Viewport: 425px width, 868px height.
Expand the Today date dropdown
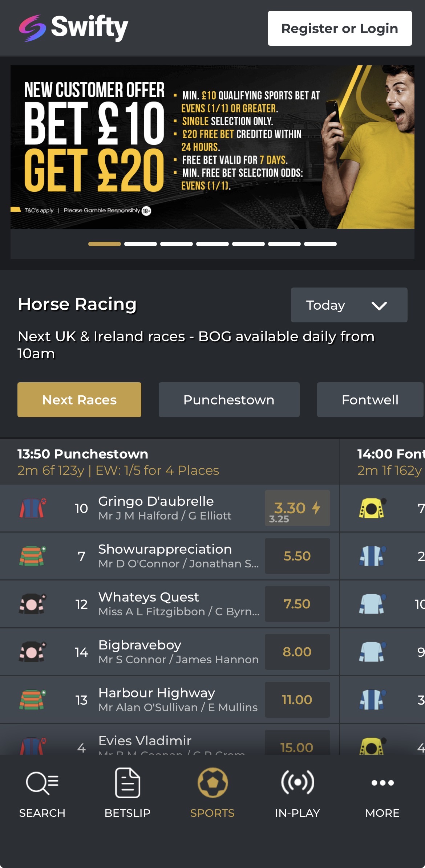(x=349, y=305)
